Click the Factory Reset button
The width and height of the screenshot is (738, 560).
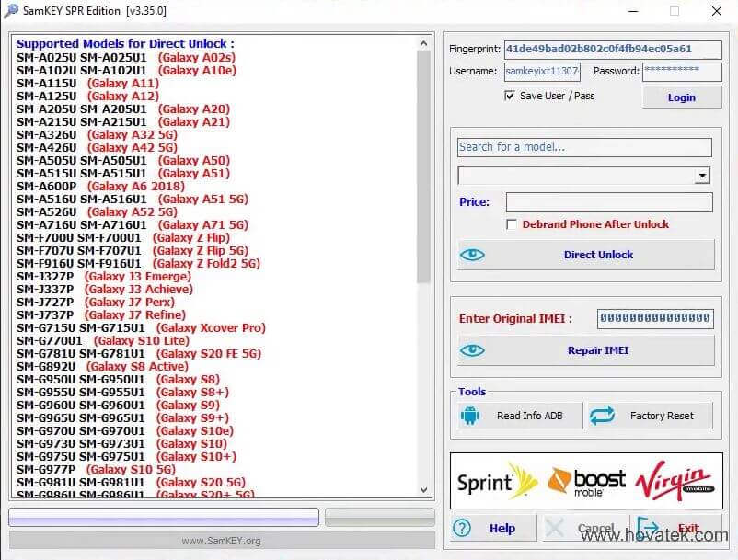tap(651, 416)
